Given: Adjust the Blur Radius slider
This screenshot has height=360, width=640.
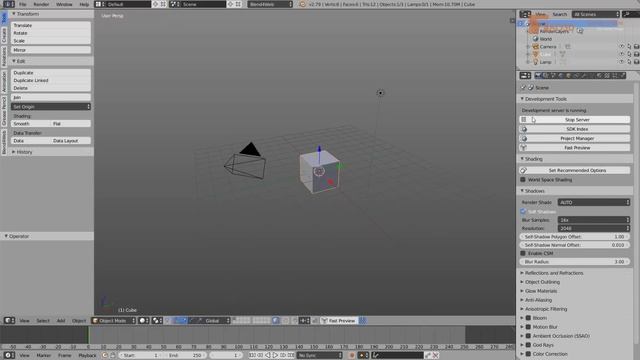Looking at the screenshot, I should coord(575,262).
